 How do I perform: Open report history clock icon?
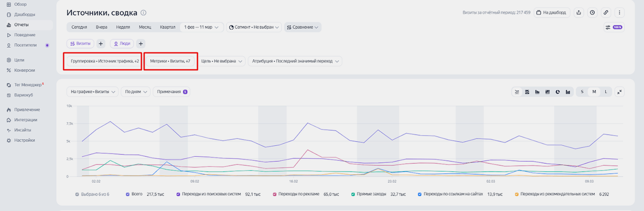pyautogui.click(x=592, y=13)
